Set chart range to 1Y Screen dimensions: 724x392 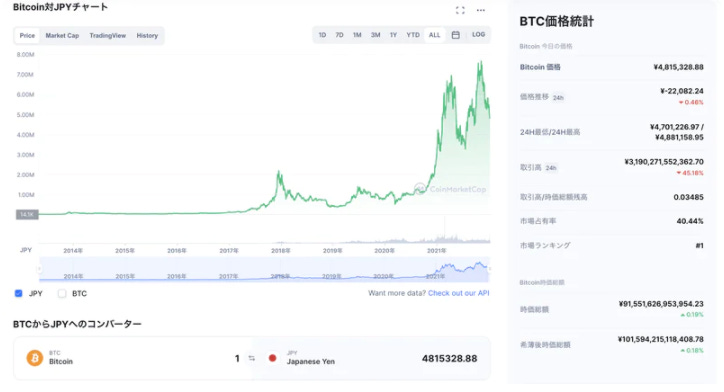tap(393, 35)
